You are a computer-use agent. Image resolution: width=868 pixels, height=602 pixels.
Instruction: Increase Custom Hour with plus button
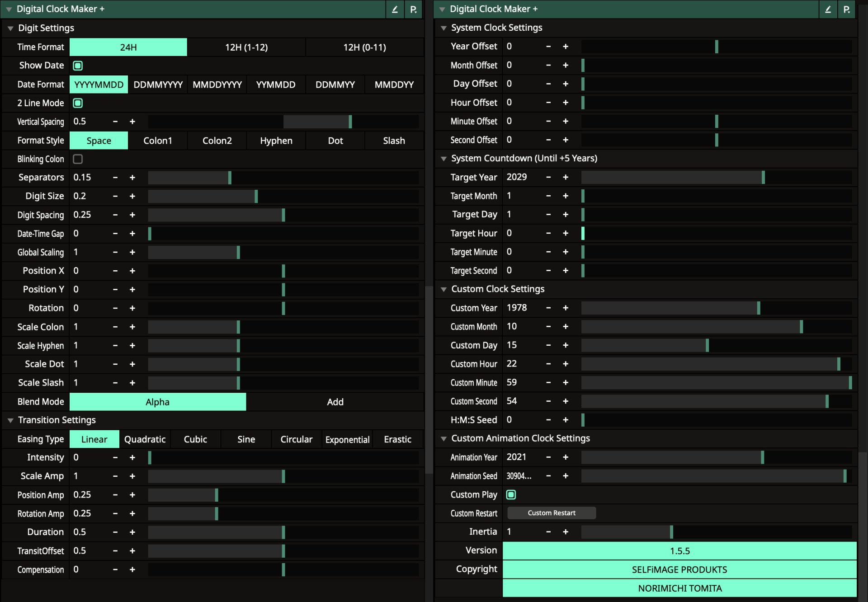click(x=566, y=364)
